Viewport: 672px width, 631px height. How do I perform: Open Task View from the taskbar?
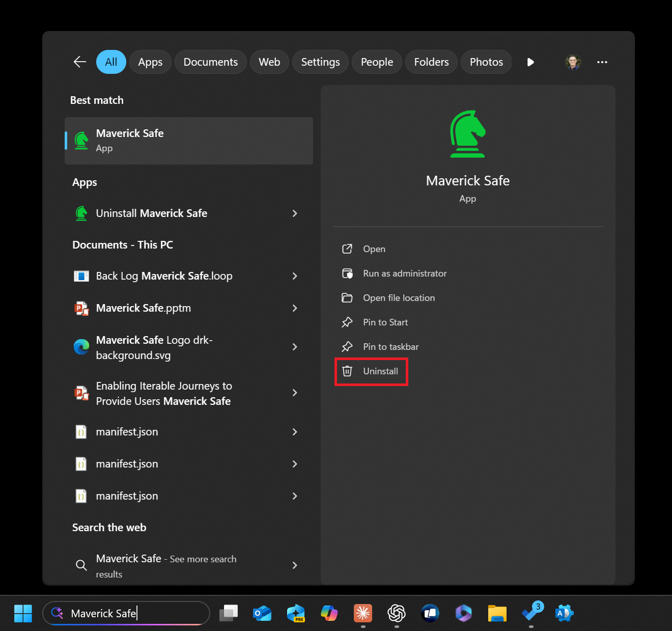[x=229, y=613]
